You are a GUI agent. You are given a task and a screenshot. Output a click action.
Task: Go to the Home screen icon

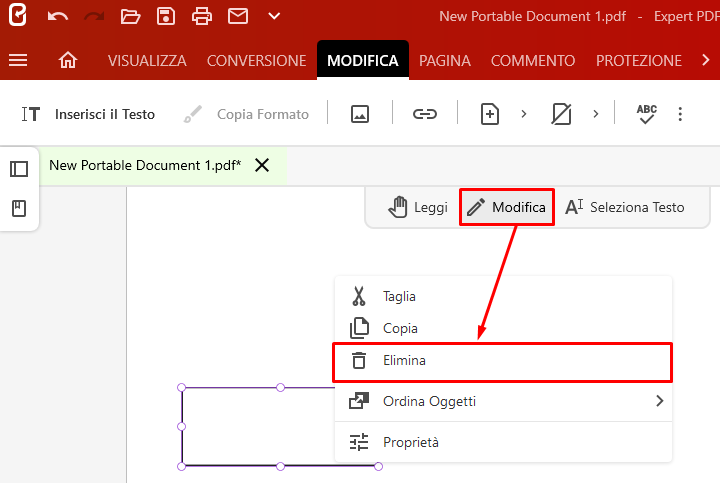(68, 60)
